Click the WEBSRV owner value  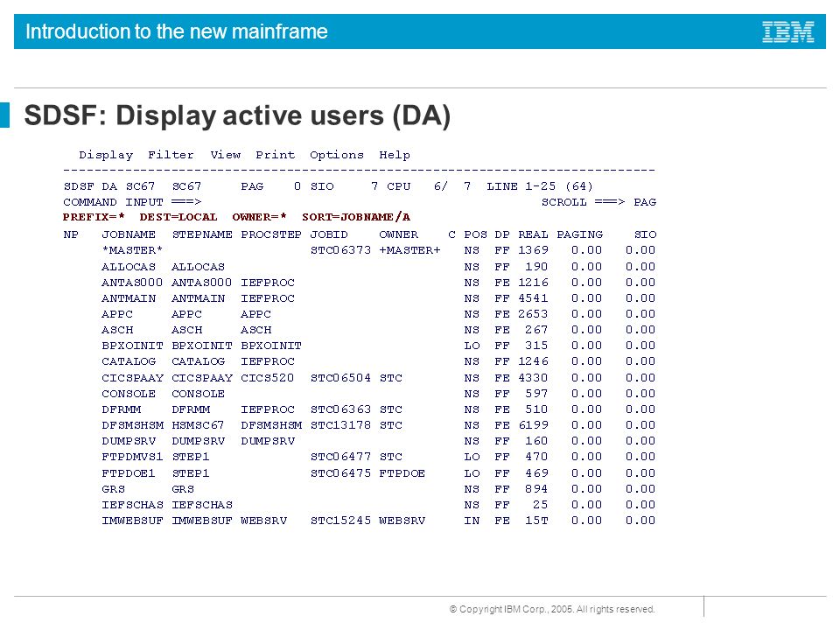[402, 521]
